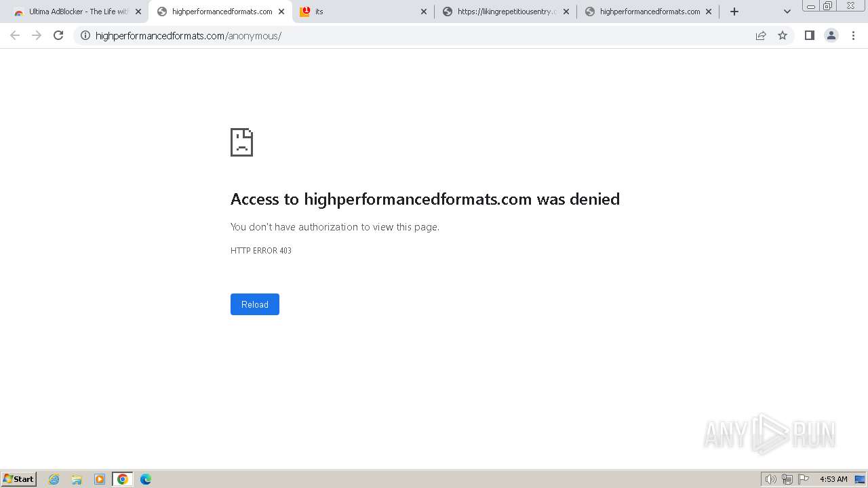868x488 pixels.
Task: View site information icon in address bar
Action: point(85,35)
